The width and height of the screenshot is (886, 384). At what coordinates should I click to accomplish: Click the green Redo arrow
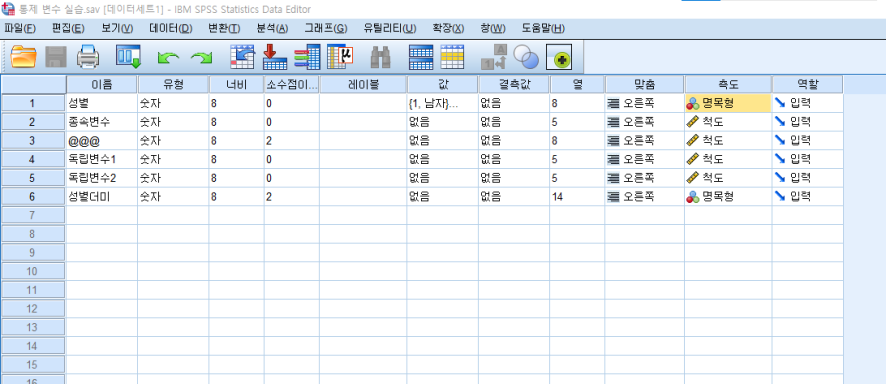tap(201, 58)
